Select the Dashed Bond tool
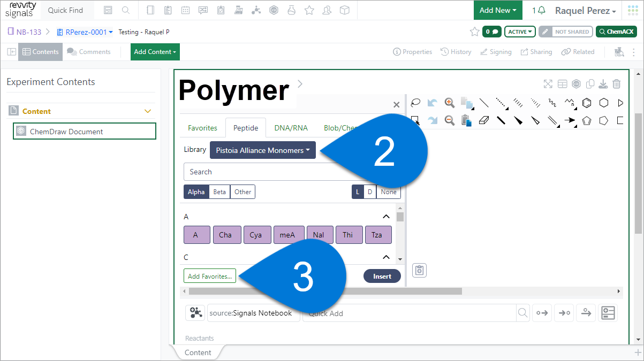This screenshot has width=644, height=361. [501, 103]
